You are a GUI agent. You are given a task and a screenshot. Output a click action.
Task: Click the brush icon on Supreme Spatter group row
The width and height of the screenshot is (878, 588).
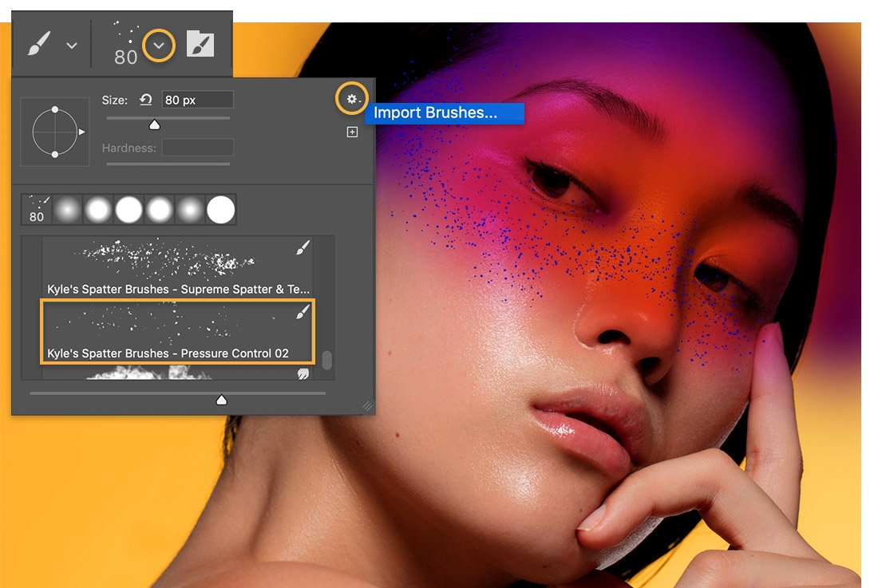tap(301, 249)
